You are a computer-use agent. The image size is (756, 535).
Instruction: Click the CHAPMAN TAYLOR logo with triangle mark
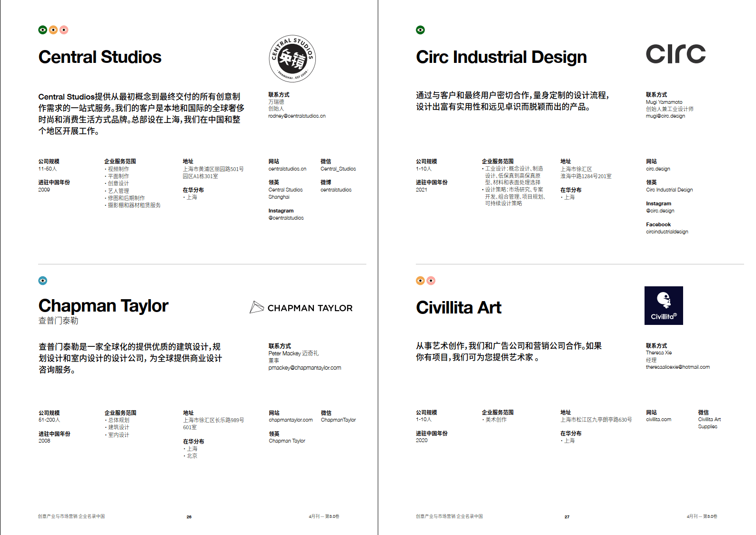pos(301,308)
